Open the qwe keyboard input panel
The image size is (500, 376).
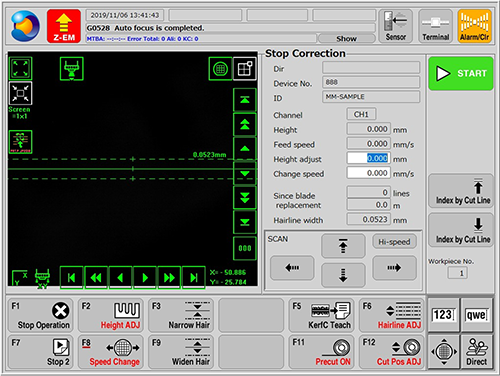(x=477, y=315)
